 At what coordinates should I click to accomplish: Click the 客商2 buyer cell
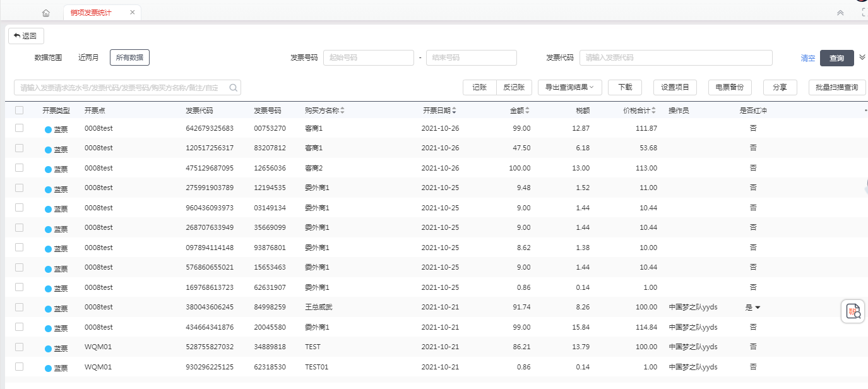point(314,168)
